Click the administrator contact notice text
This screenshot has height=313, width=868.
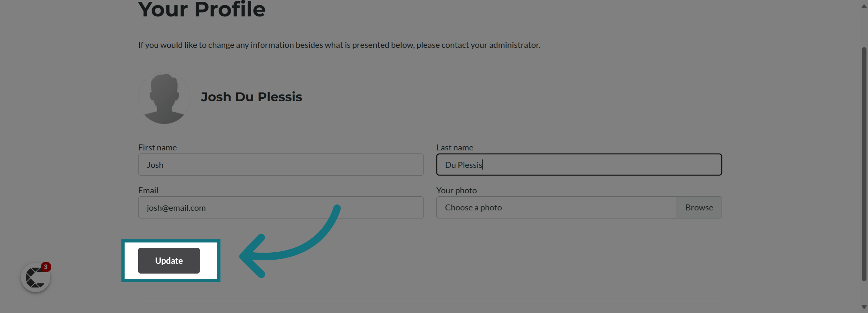pyautogui.click(x=339, y=45)
